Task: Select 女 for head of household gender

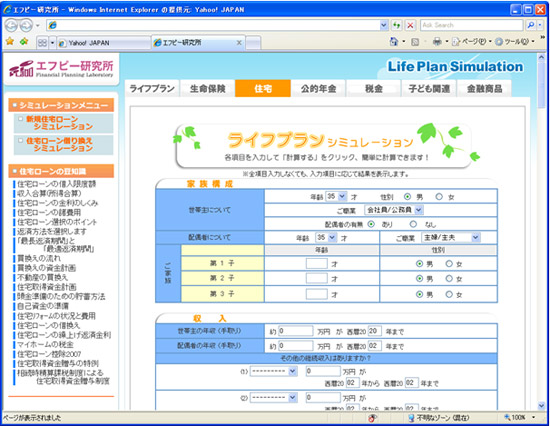Action: 439,197
